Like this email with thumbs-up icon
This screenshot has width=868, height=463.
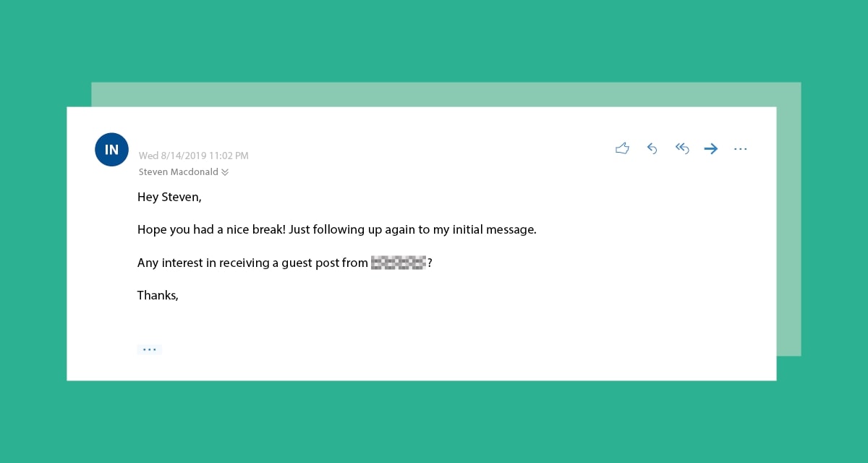[x=622, y=148]
